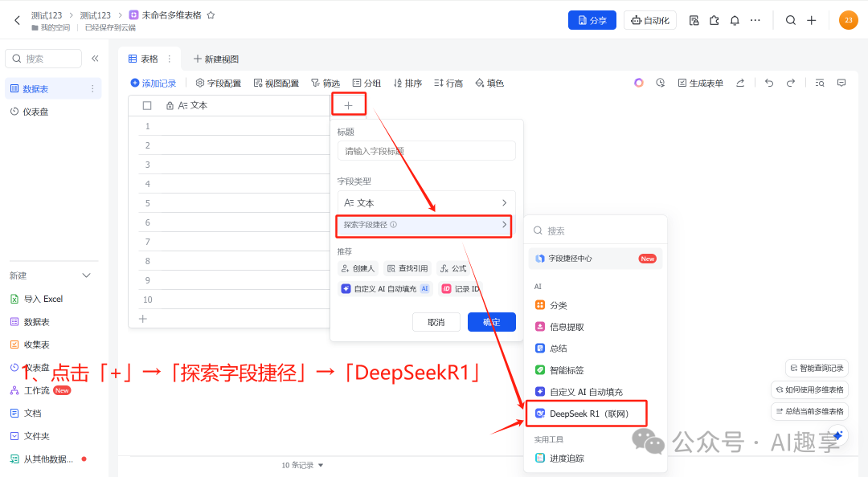Choose 自定义 AI 自动填充 in the 推荐 row
Image resolution: width=868 pixels, height=477 pixels.
click(385, 289)
